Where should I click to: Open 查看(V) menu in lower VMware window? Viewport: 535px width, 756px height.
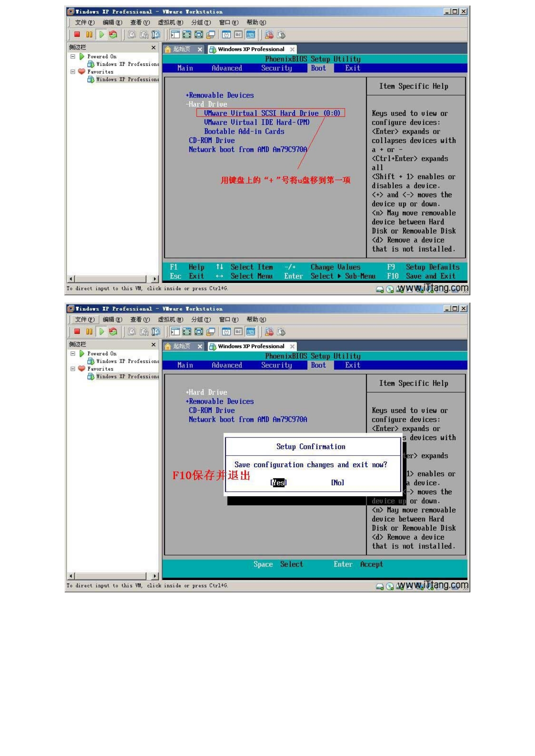pos(140,319)
